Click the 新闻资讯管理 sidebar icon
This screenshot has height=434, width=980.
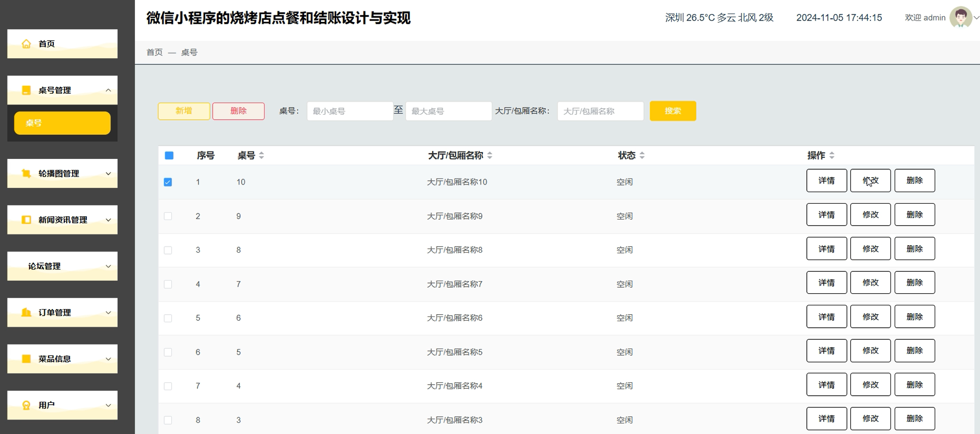27,220
